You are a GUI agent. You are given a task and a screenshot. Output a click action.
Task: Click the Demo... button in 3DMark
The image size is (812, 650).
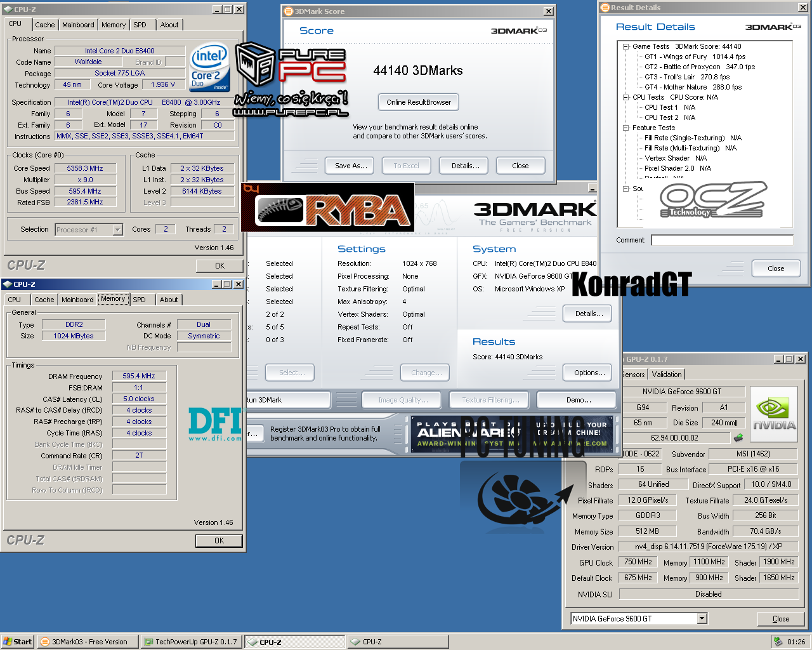coord(577,400)
